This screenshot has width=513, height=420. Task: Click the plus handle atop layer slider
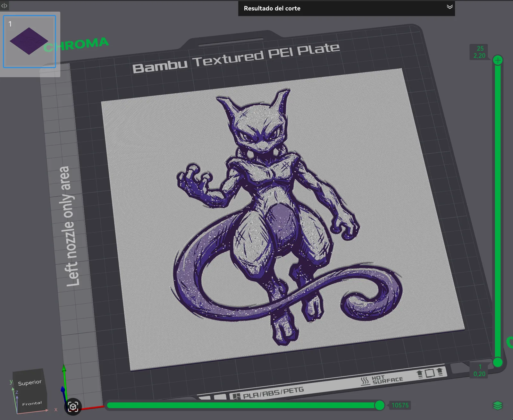pos(498,60)
